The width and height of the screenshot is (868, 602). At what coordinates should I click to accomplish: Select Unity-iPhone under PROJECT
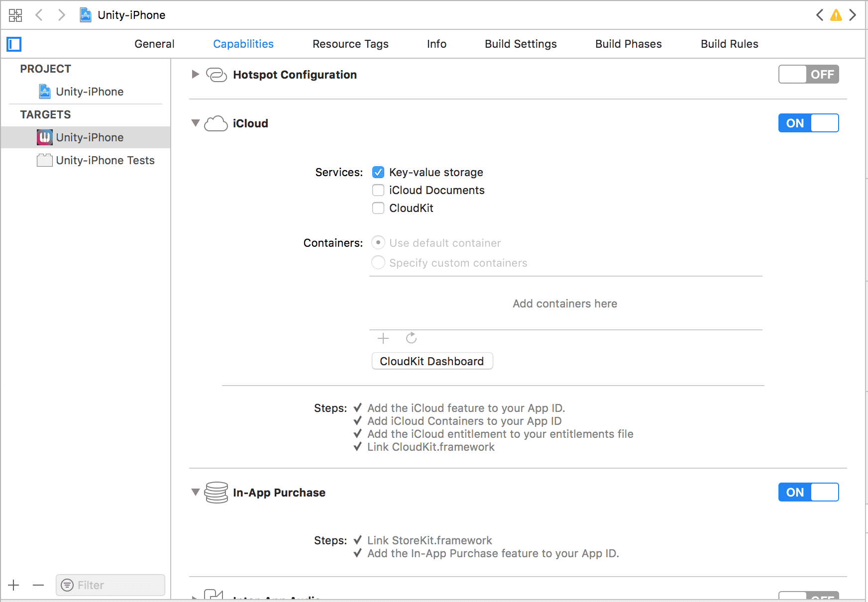[86, 92]
